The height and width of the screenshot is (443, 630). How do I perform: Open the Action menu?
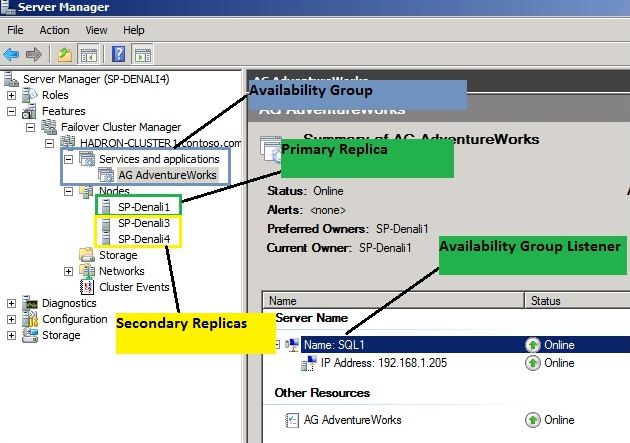(54, 30)
